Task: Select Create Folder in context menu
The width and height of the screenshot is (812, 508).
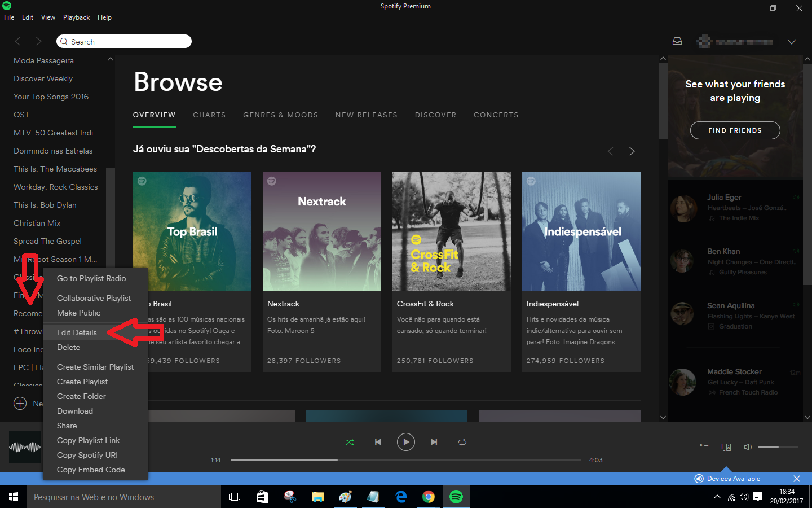Action: pyautogui.click(x=95, y=396)
